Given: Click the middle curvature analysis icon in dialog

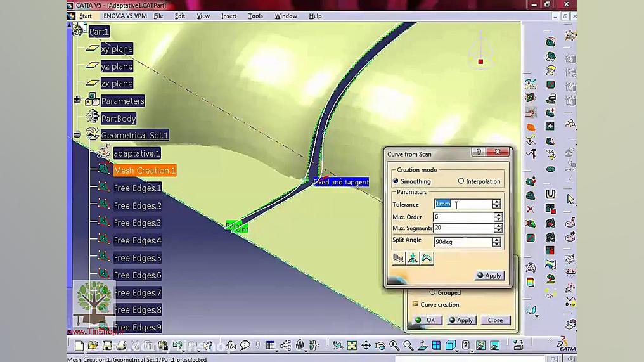Looking at the screenshot, I should click(x=413, y=259).
